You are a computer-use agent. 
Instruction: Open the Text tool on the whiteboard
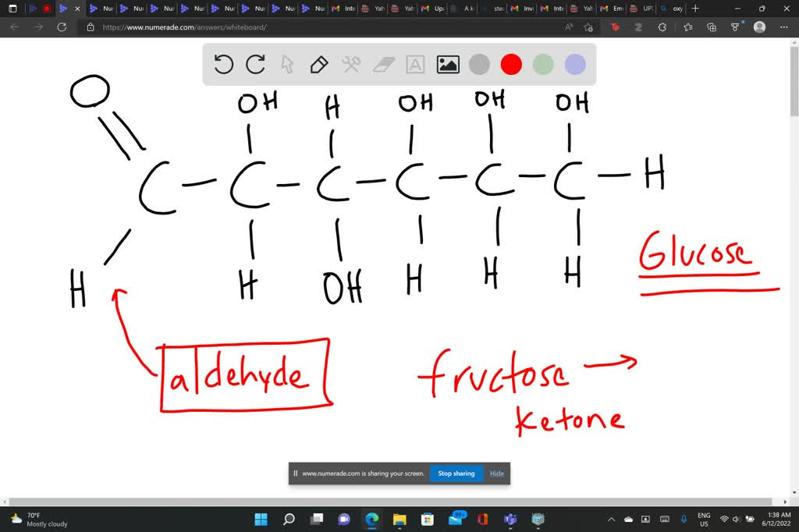tap(414, 65)
